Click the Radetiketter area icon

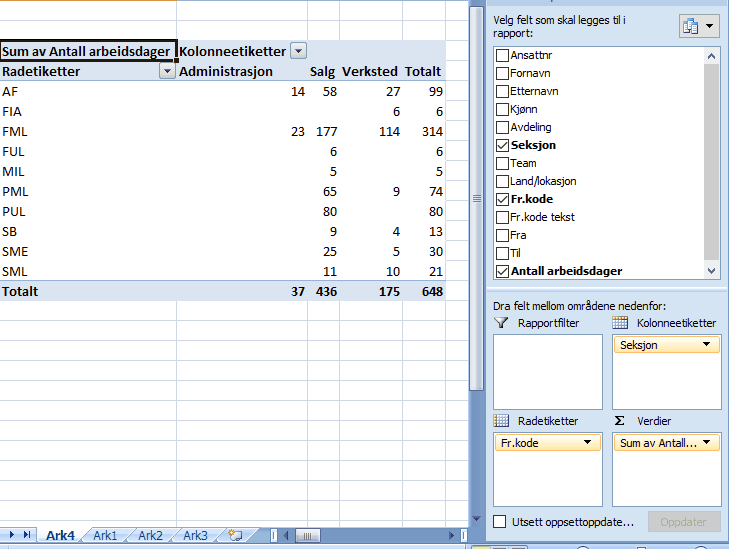501,421
